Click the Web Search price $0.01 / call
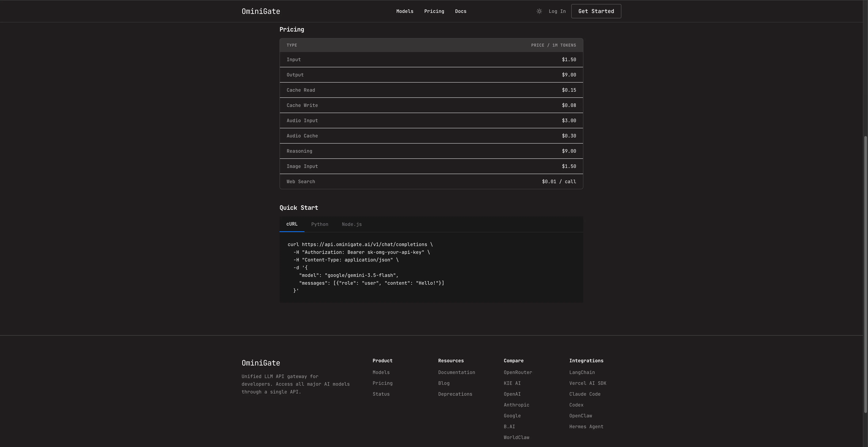The image size is (868, 447). point(559,182)
